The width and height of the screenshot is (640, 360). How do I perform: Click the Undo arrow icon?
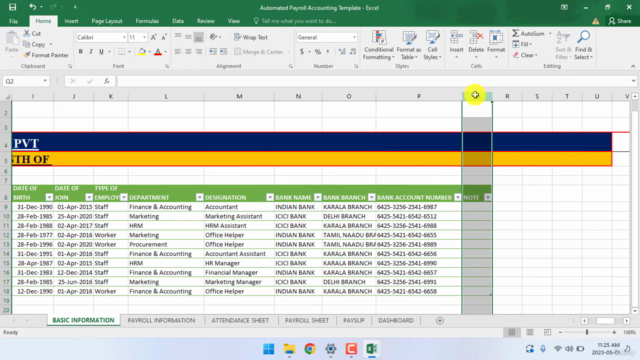32,7
